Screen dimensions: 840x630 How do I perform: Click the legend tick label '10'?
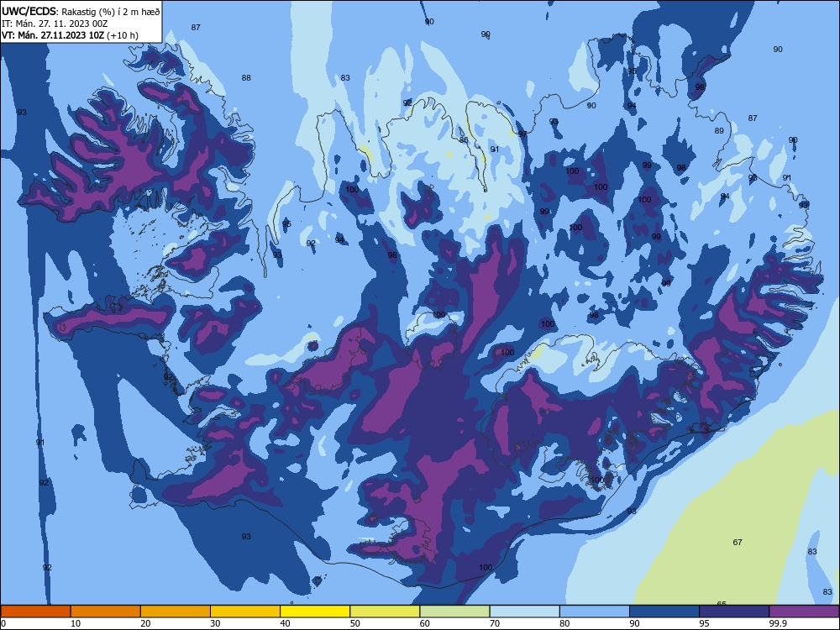coord(76,623)
